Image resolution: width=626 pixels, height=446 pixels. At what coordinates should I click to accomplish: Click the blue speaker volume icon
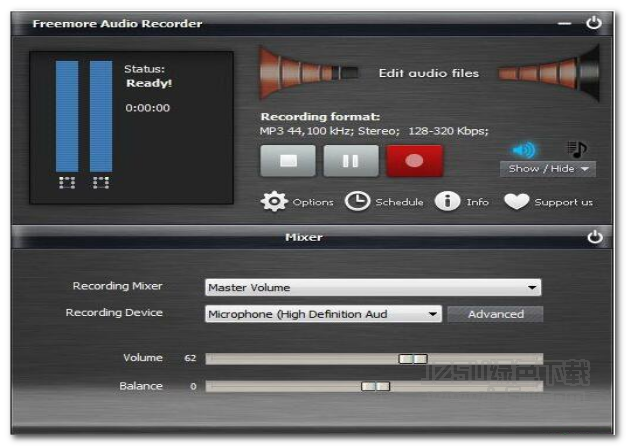pos(524,150)
